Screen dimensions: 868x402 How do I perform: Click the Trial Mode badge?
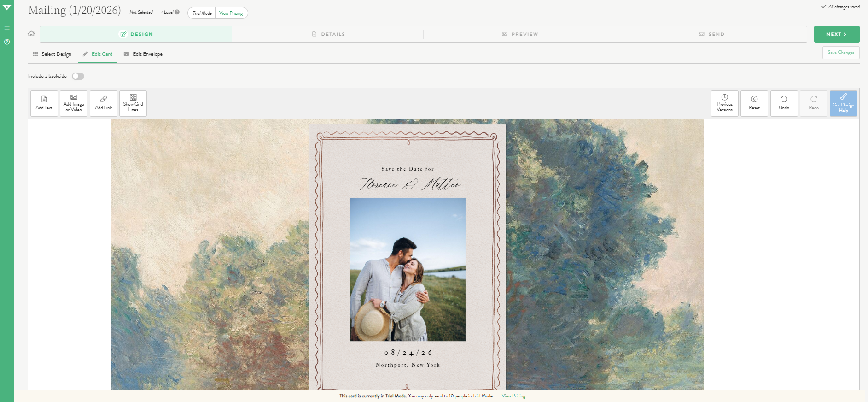202,13
